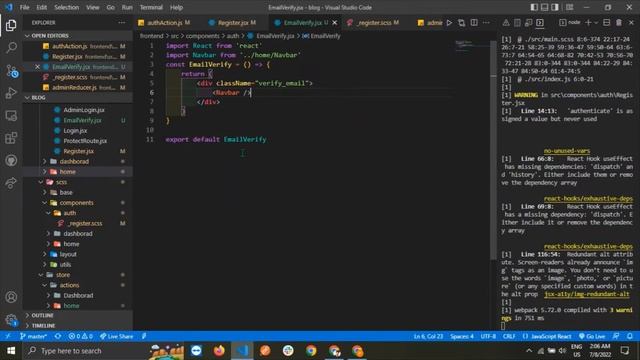
Task: Open the Selection menu
Action: tap(67, 7)
